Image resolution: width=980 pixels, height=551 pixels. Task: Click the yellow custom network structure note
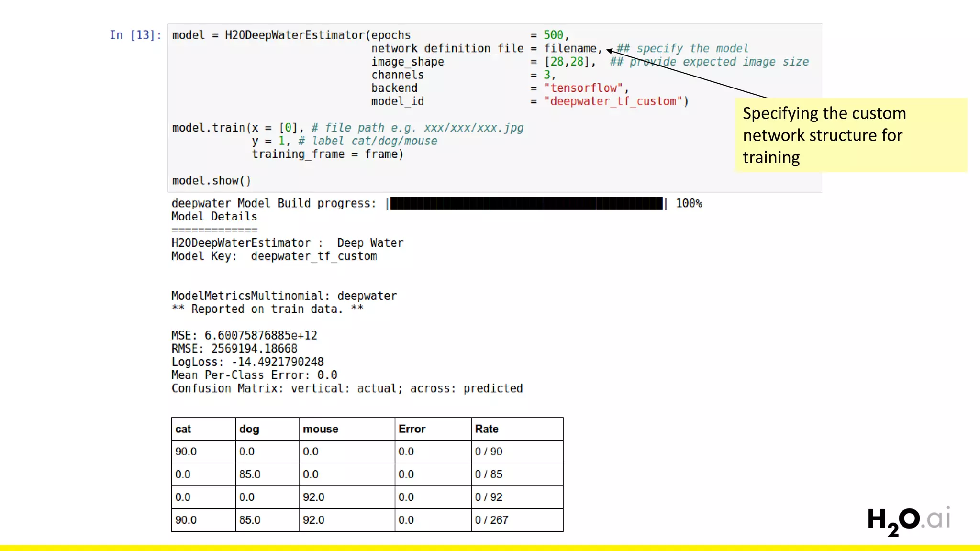[x=851, y=135]
